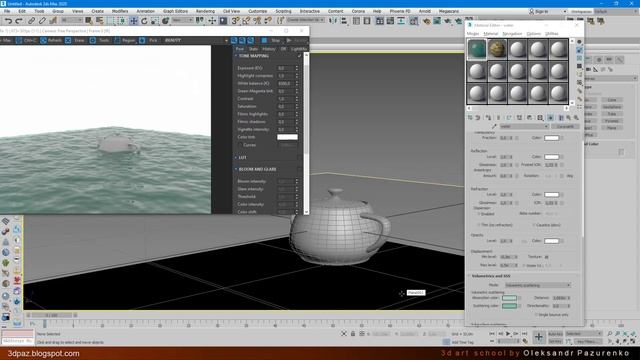
Task: Open the Graph Editors menu
Action: click(x=176, y=11)
